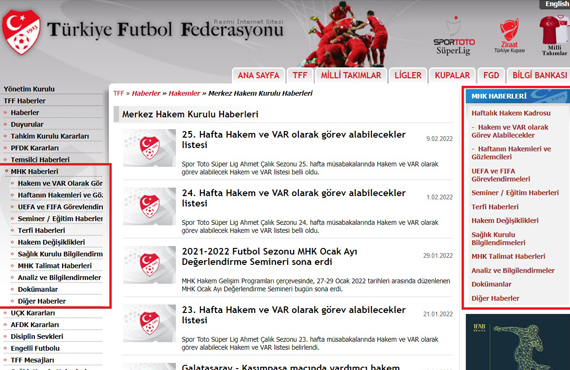Click the TFF breadcrumb link
Screen dimensions: 570x370
[x=119, y=93]
